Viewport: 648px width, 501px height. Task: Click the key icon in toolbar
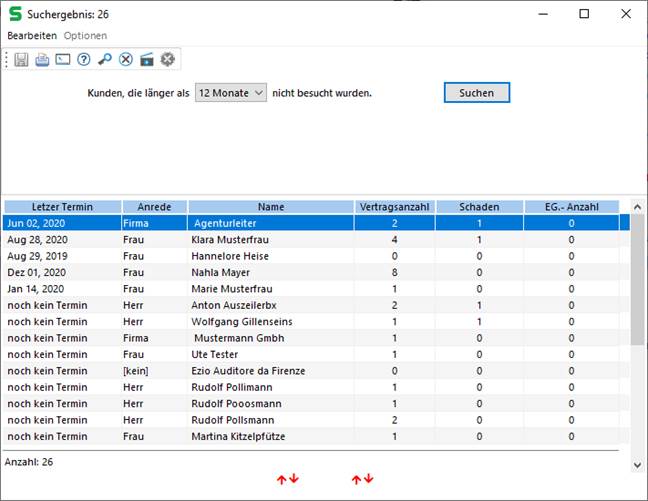pos(105,60)
